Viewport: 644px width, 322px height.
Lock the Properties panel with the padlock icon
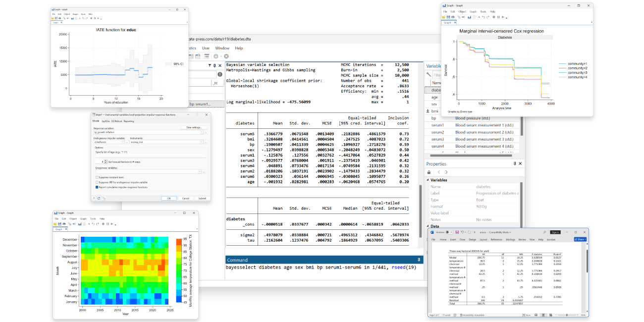pos(429,172)
